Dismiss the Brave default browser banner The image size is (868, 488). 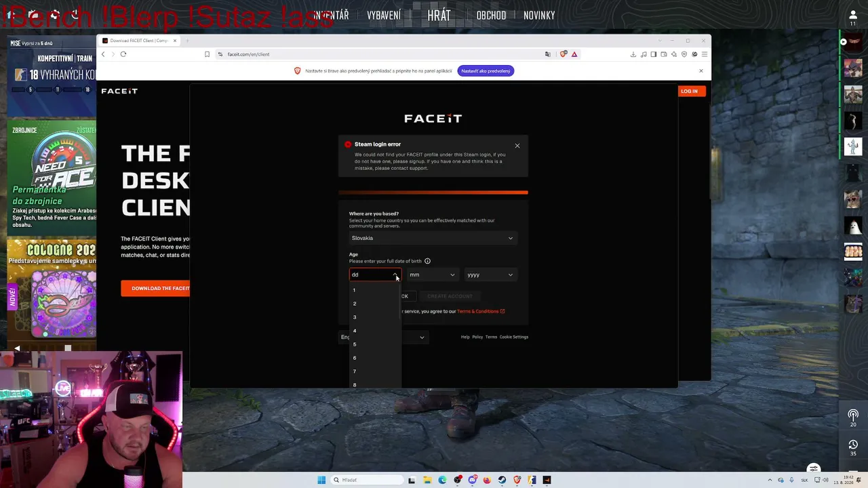tap(701, 70)
